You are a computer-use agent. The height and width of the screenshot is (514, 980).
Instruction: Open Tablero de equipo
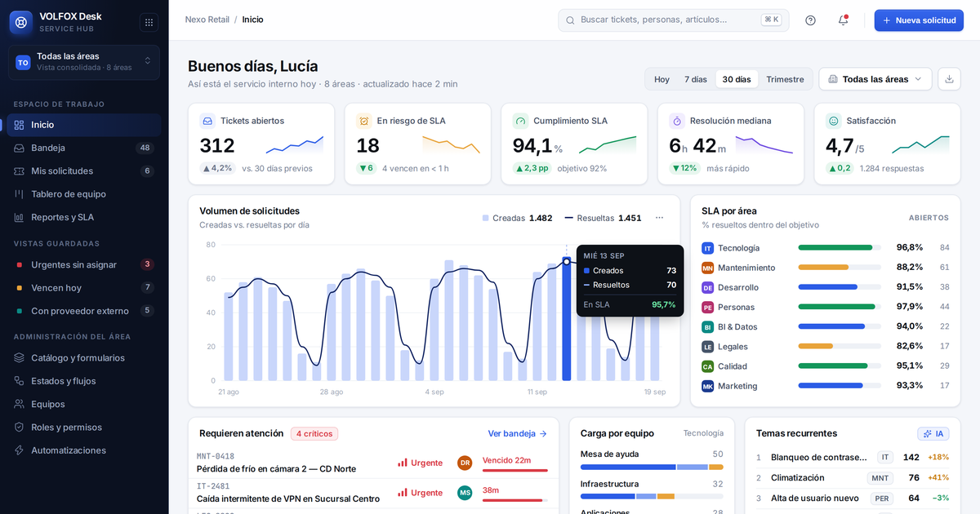click(x=84, y=194)
